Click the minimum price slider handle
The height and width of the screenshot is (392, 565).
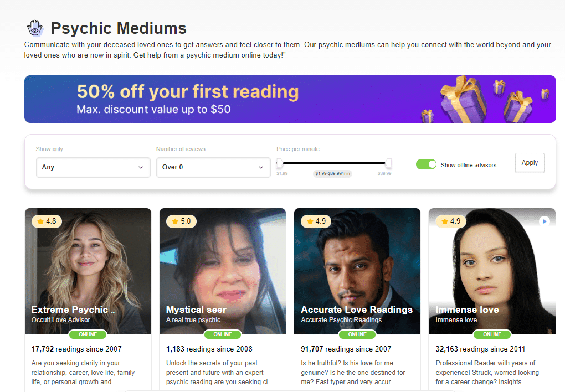point(280,163)
